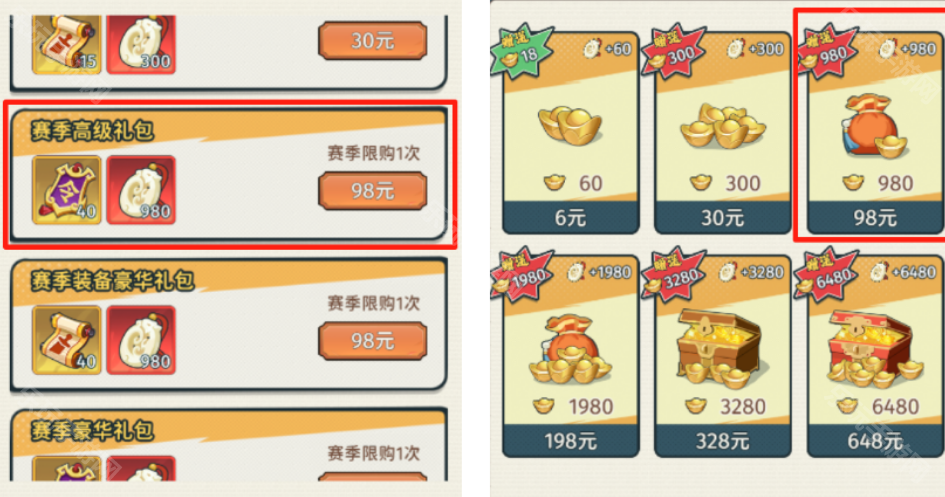
Task: Select the purple flag item with 40
Action: pyautogui.click(x=66, y=190)
